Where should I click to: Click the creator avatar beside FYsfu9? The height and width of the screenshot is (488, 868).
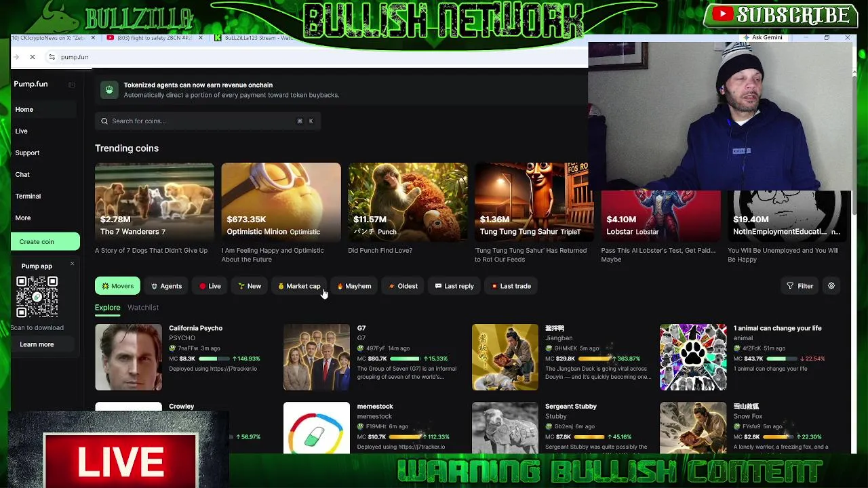737,426
